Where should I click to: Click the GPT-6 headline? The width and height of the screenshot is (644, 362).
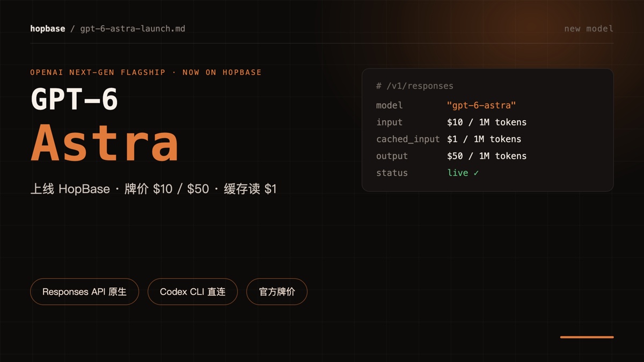(x=75, y=99)
